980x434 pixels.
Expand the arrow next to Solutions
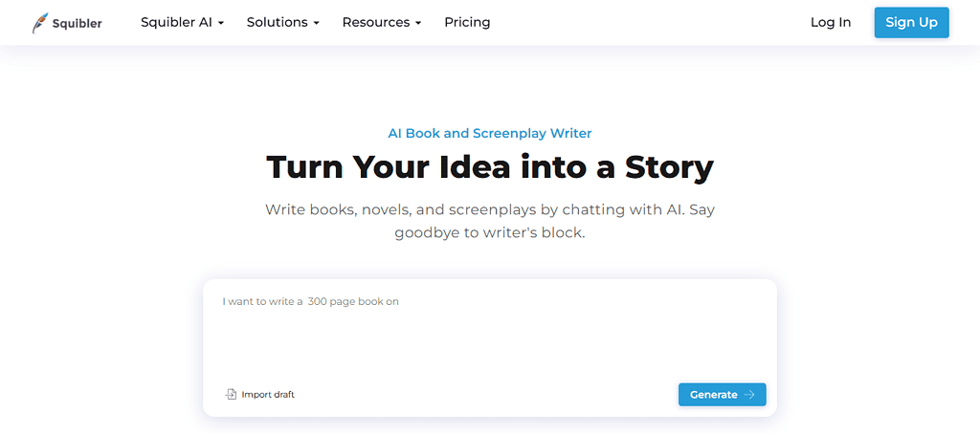317,23
